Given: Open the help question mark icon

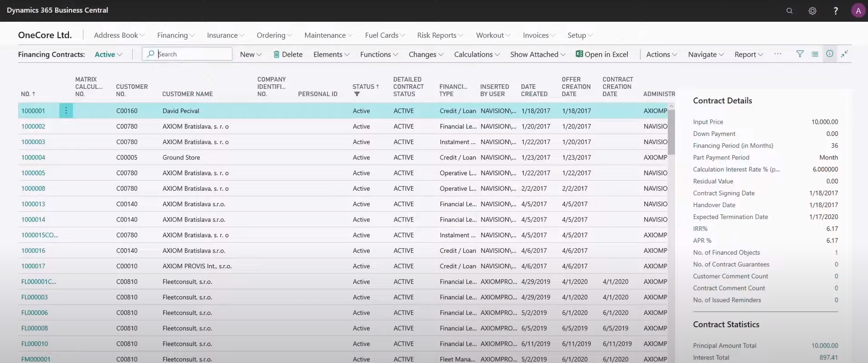Looking at the screenshot, I should [835, 10].
